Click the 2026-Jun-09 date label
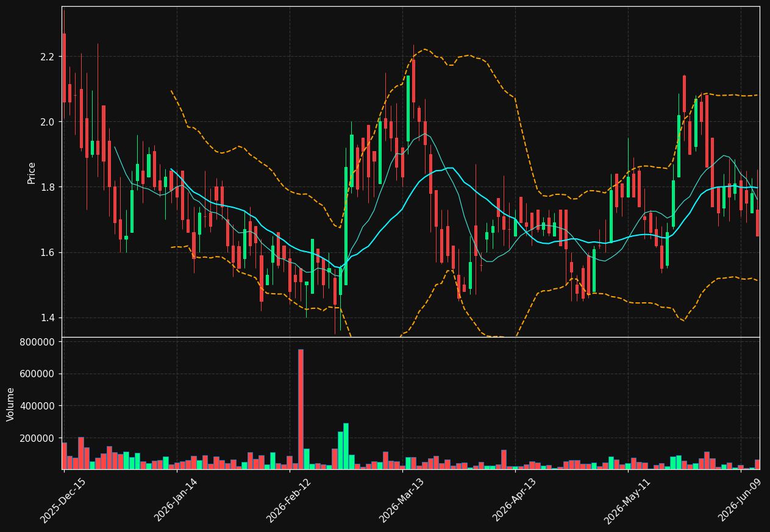Image resolution: width=770 pixels, height=532 pixels. coord(740,500)
